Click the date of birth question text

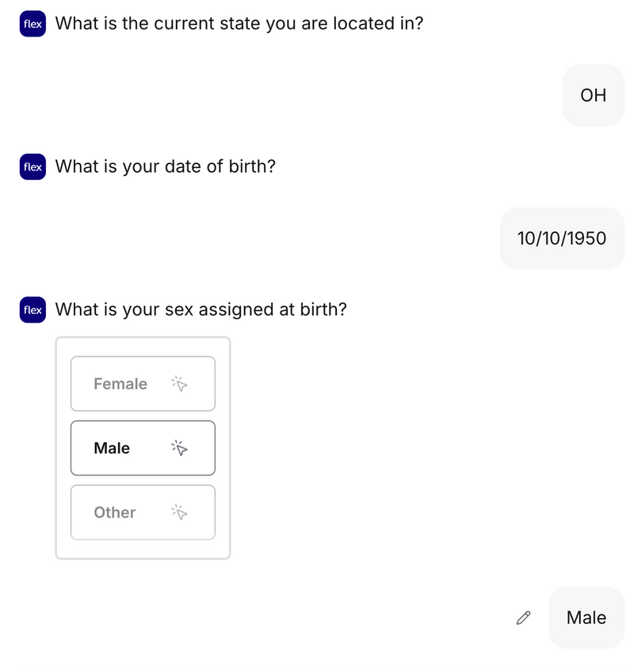click(165, 167)
